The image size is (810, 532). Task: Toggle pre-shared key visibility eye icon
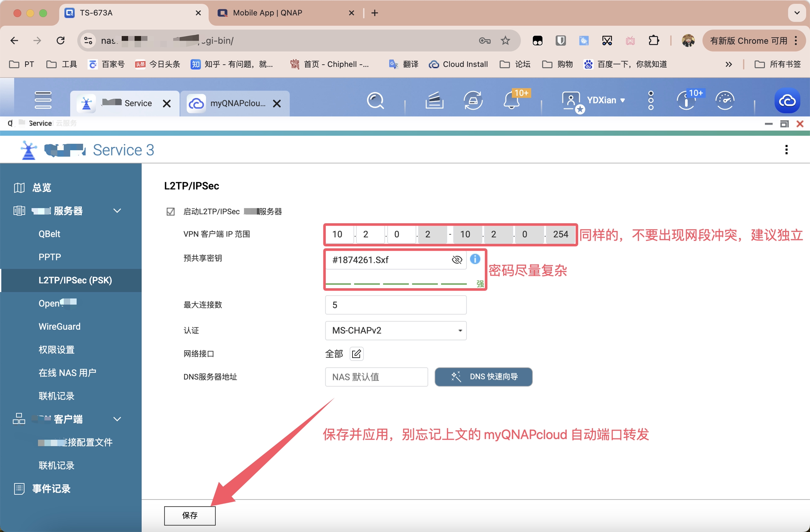coord(457,260)
